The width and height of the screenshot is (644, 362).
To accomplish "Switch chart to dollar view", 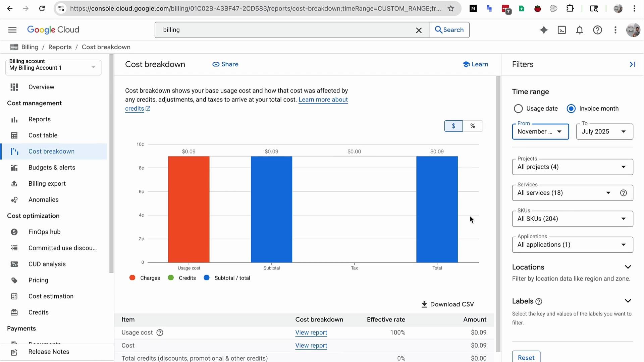I will pyautogui.click(x=453, y=126).
